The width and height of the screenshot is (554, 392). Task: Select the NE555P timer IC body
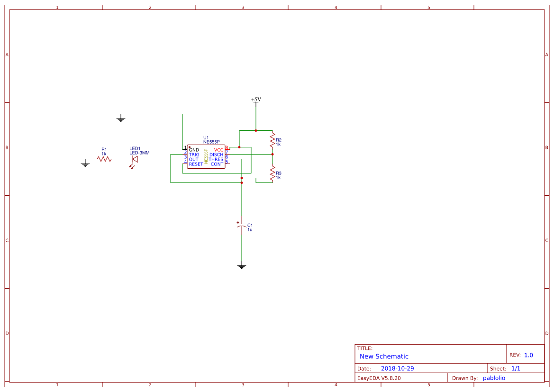point(206,156)
